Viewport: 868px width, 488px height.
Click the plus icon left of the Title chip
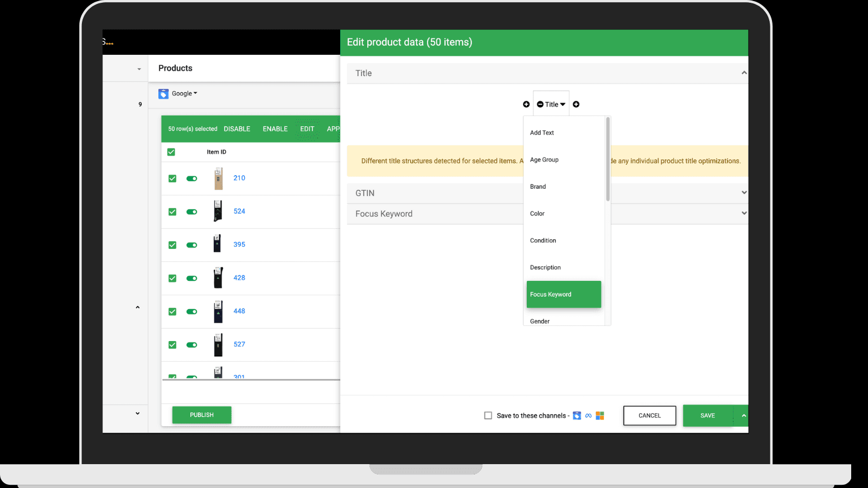526,104
